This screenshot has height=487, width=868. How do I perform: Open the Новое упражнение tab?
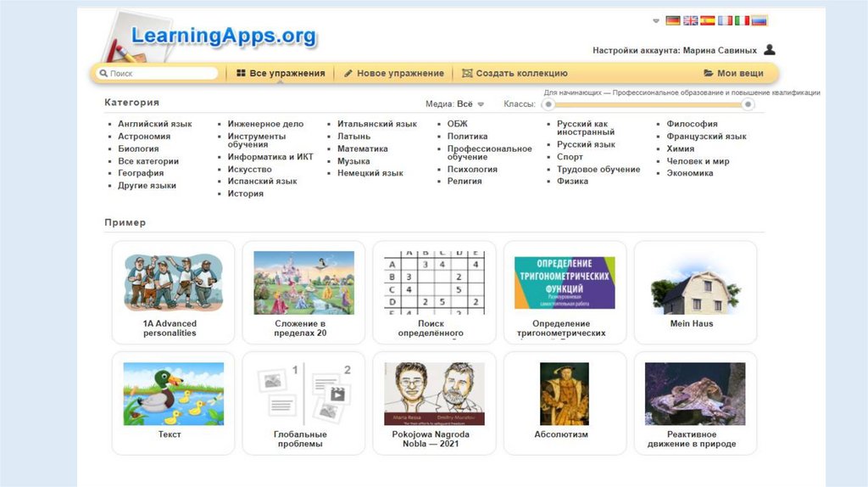tap(393, 73)
